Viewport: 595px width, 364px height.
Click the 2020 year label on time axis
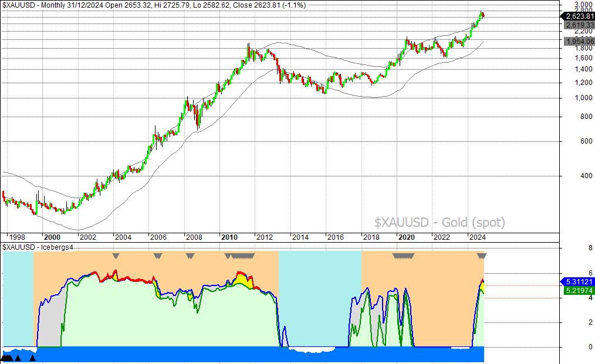405,237
